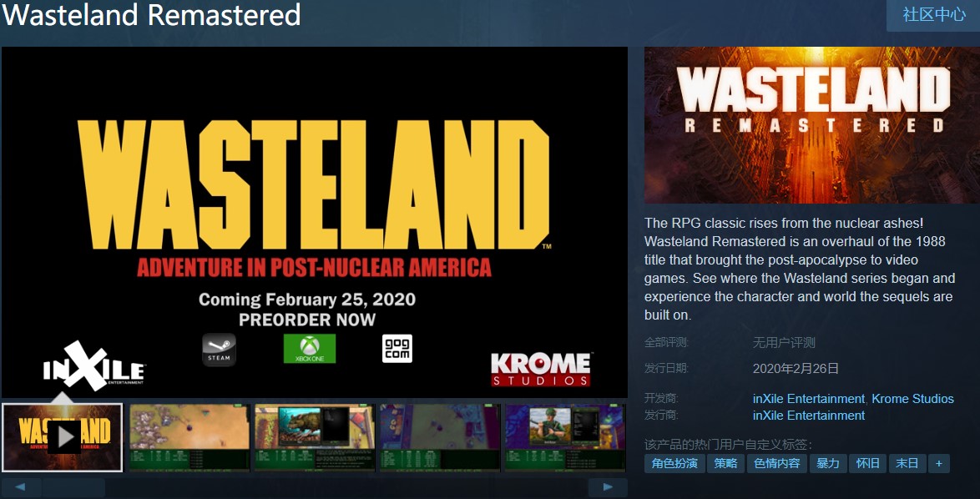Select the 策略 tag

pos(725,463)
